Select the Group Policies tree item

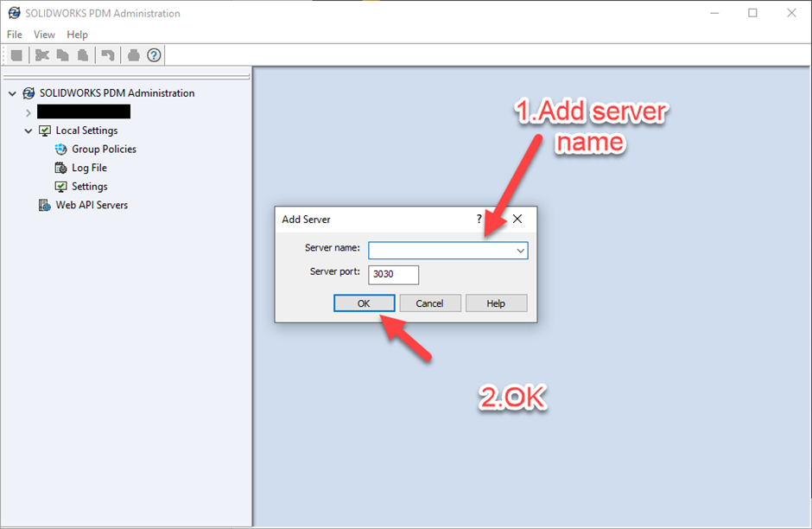tap(104, 150)
